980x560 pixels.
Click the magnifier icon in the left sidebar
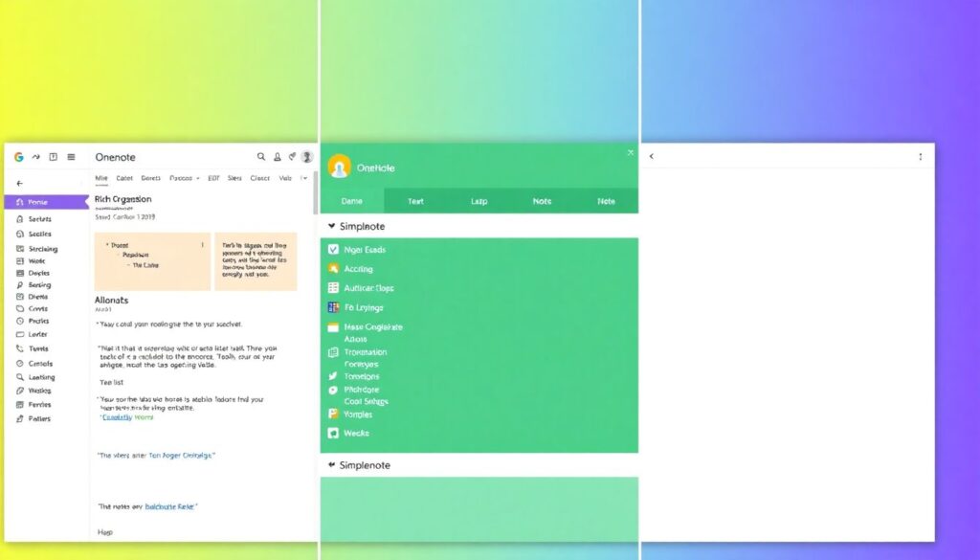coord(20,377)
